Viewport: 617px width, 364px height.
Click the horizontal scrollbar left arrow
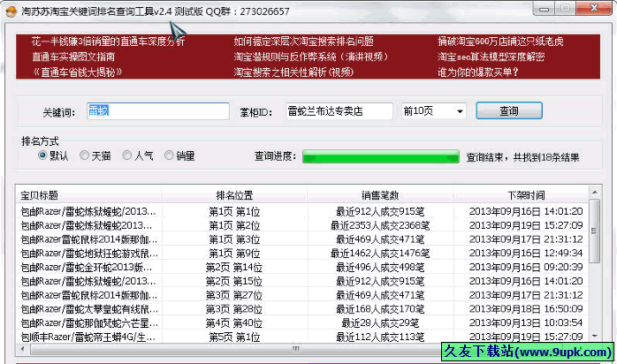(23, 349)
